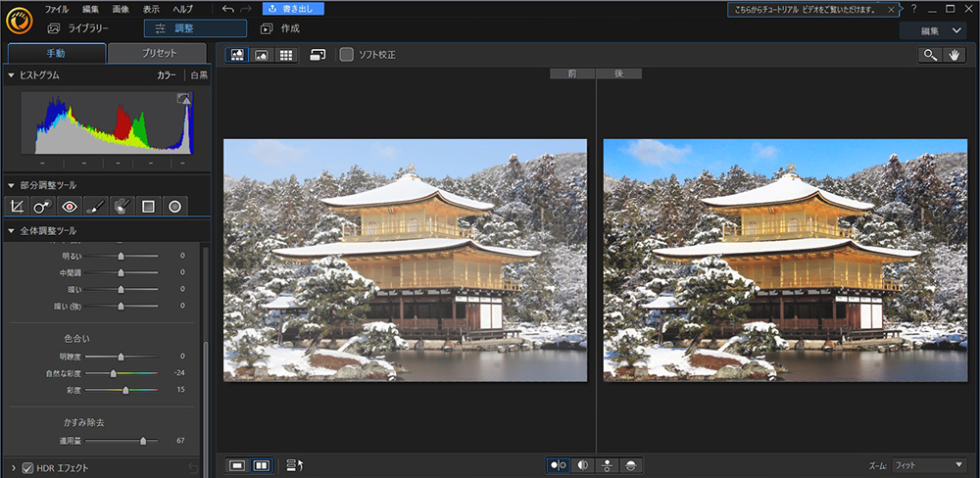Select the adjustment selection brush tool

[122, 207]
